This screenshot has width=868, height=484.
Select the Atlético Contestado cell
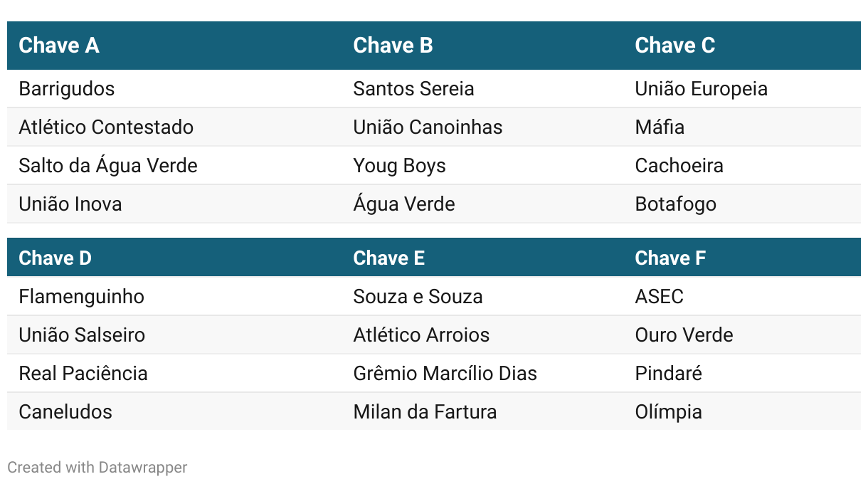(106, 127)
